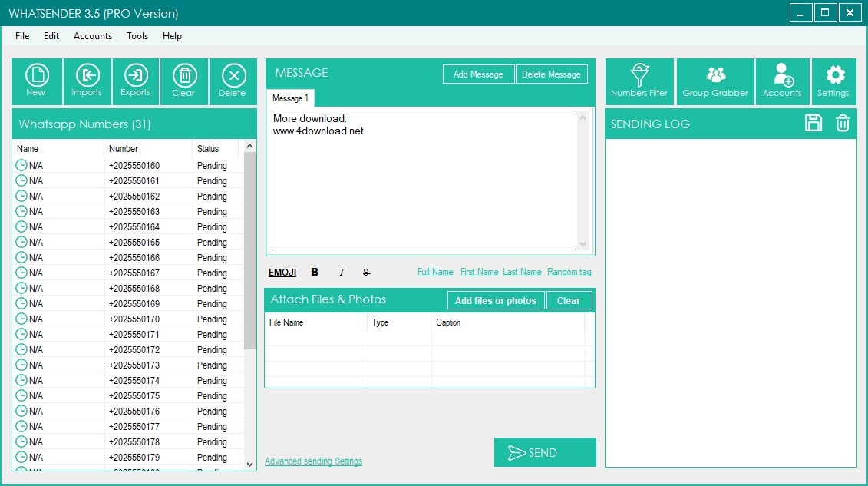The width and height of the screenshot is (868, 486).
Task: Open the Tools menu
Action: tap(137, 36)
